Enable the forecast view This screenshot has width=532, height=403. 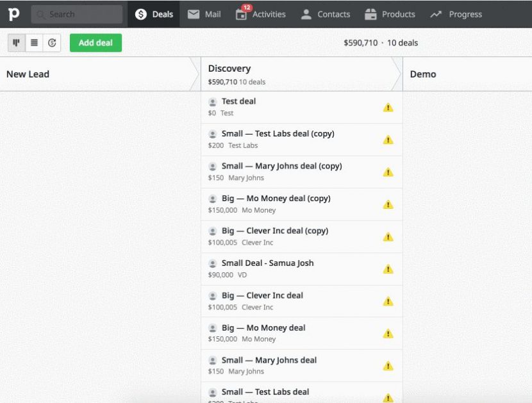[51, 42]
